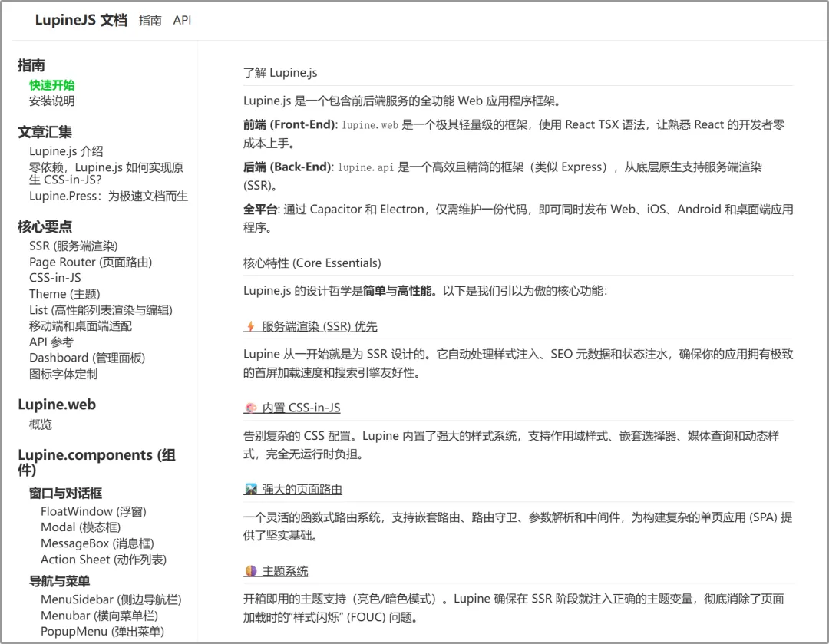Open Page Router (页面路由) sidebar link

click(x=91, y=262)
